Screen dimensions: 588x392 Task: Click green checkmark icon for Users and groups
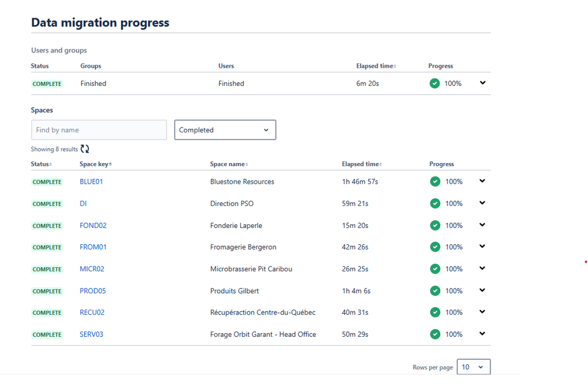point(434,83)
